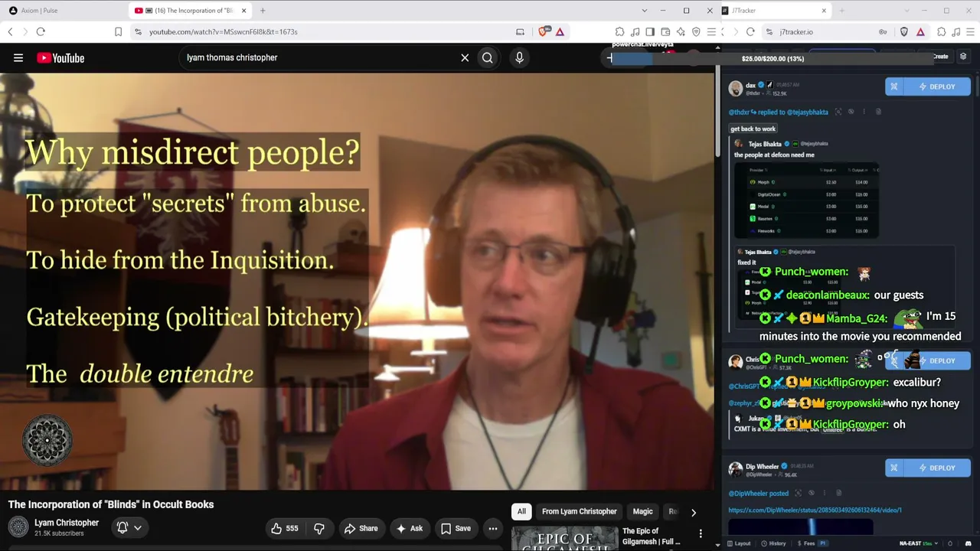Open more actions menu under the video

[493, 528]
